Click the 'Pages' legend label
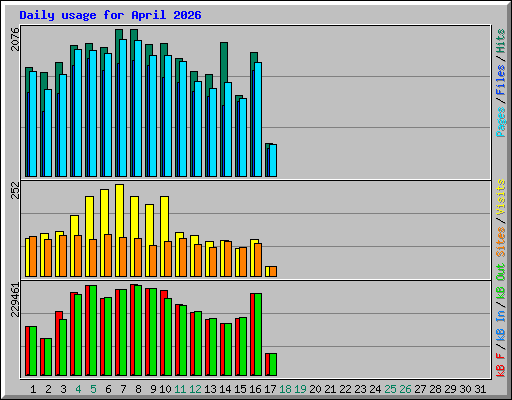512x400 pixels. pos(500,122)
